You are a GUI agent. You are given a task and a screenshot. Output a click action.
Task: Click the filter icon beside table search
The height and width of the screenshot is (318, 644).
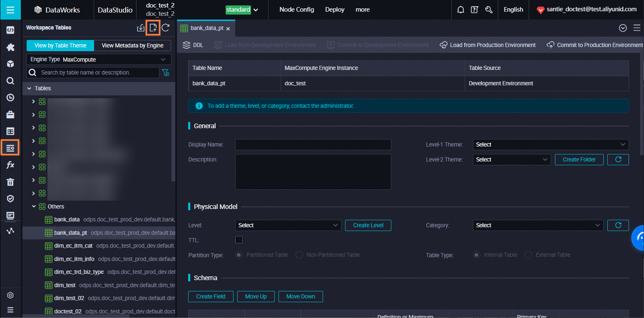click(x=166, y=73)
